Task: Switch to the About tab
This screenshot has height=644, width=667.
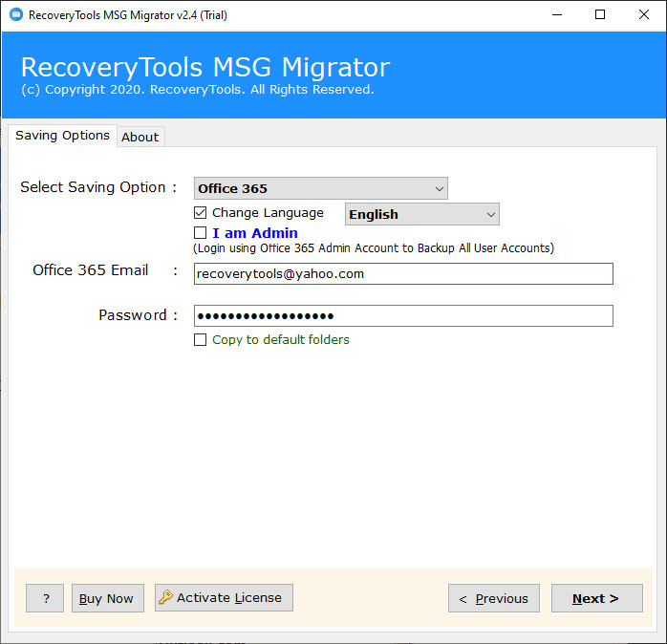Action: click(140, 137)
